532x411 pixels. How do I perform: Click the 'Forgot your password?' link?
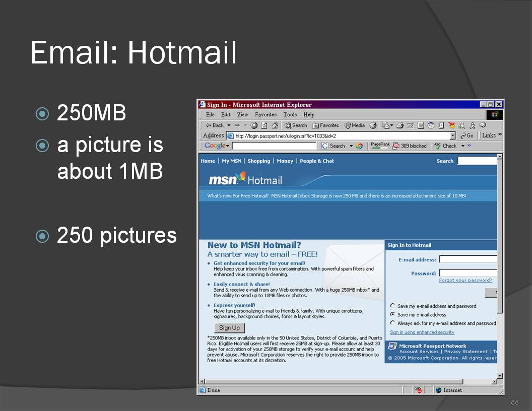tap(465, 280)
